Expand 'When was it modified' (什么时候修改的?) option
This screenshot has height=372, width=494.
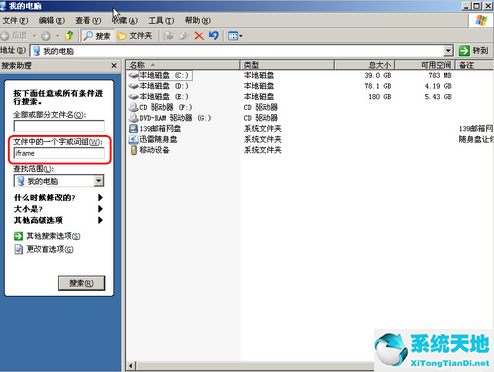pos(58,197)
